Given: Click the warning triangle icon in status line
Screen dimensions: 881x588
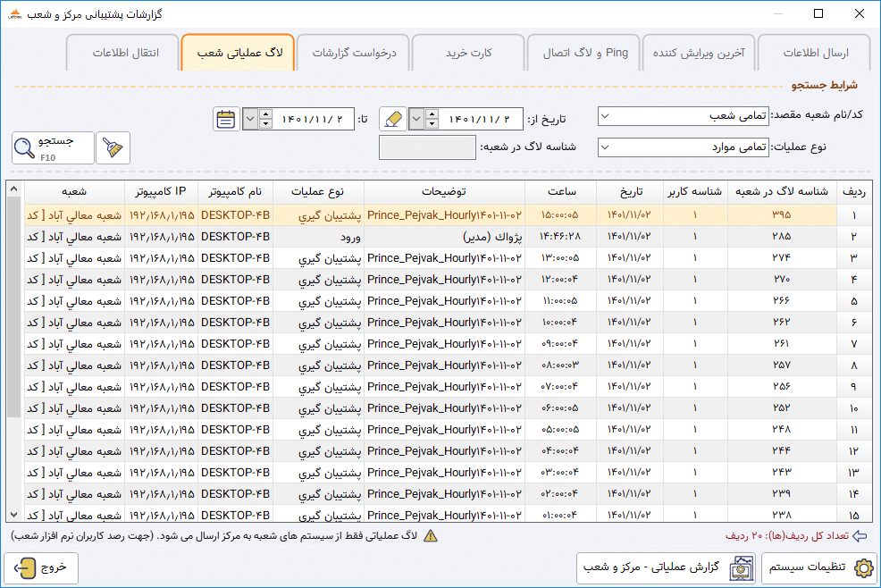Looking at the screenshot, I should pos(431,535).
